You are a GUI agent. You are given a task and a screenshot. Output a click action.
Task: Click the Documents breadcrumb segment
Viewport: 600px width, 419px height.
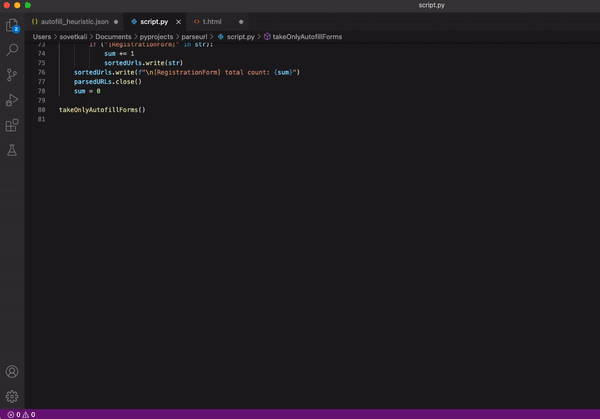pyautogui.click(x=113, y=37)
